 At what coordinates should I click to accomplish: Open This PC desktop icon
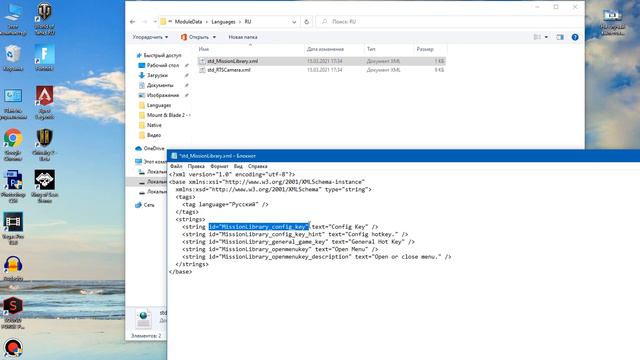[13, 19]
